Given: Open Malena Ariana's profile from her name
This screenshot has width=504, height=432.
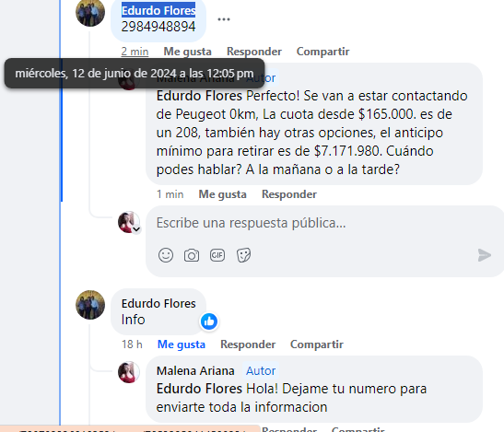Looking at the screenshot, I should tap(195, 371).
